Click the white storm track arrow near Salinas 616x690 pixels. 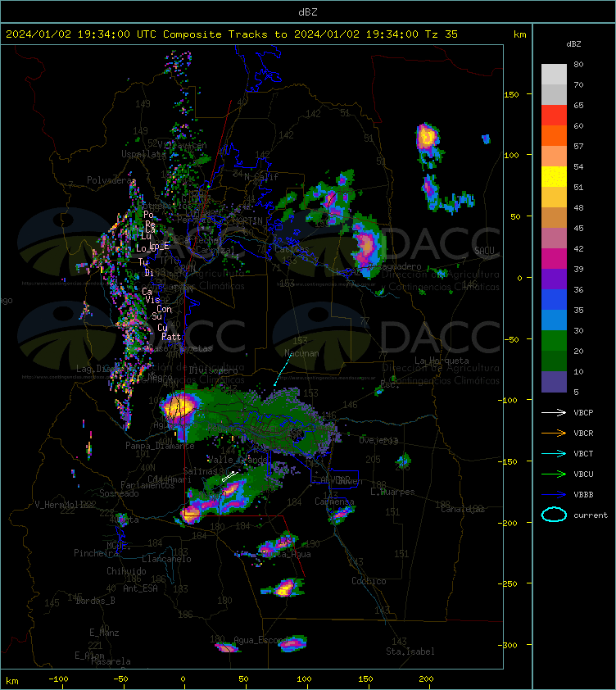click(230, 476)
